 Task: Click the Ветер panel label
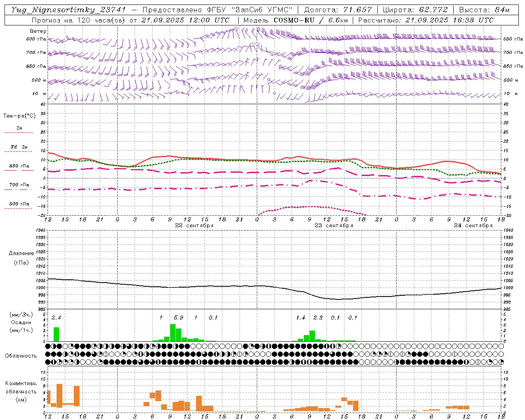click(38, 31)
